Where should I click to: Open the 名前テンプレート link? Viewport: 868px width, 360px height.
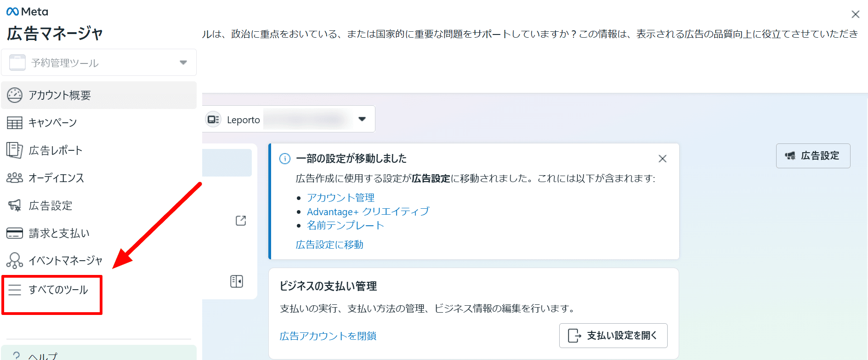(x=346, y=225)
